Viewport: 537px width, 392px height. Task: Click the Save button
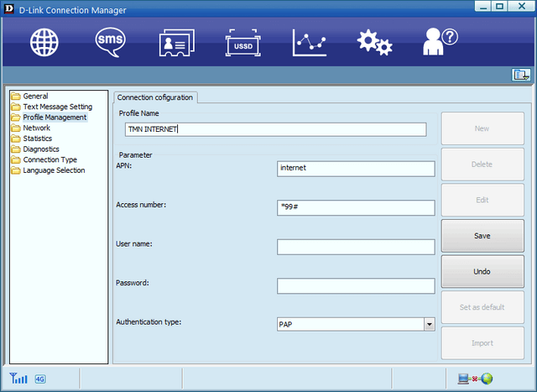pos(482,236)
